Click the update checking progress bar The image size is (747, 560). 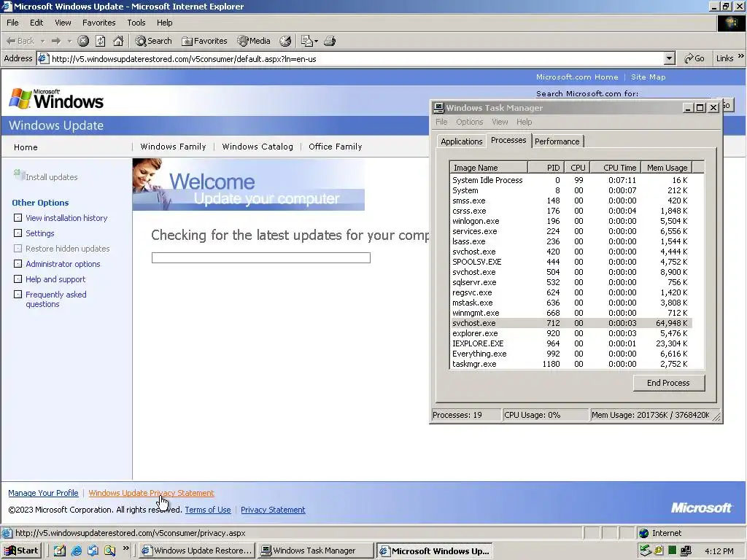pos(260,257)
